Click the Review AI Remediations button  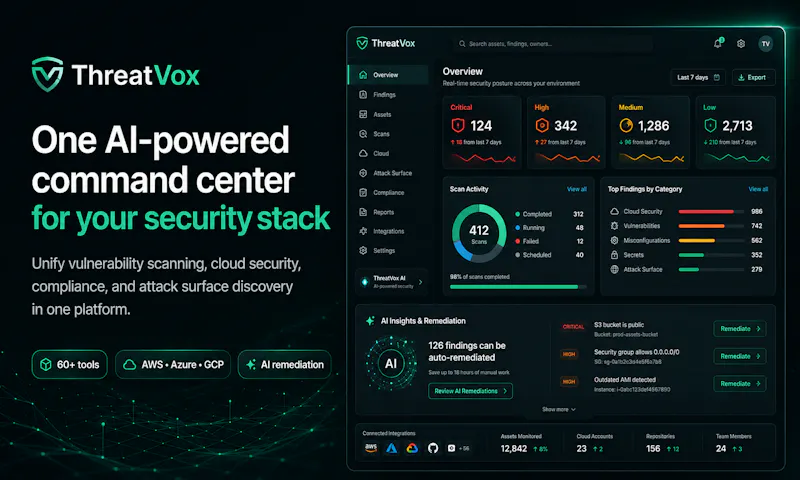[x=470, y=391]
